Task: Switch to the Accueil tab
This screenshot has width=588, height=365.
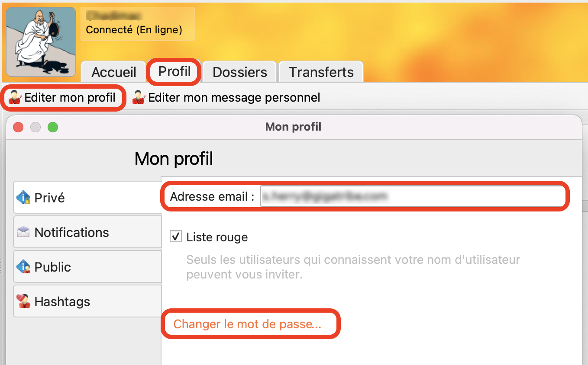Action: coord(114,72)
